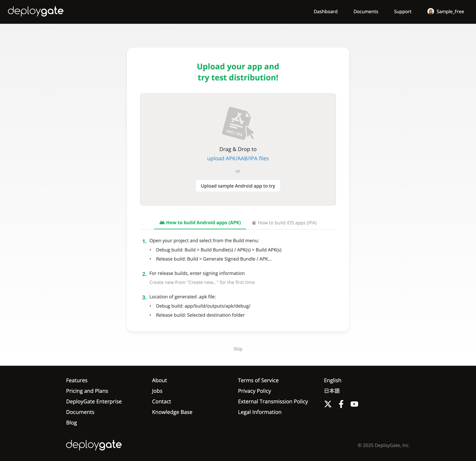Click the X (Twitter) icon in footer
476x461 pixels.
(x=328, y=404)
